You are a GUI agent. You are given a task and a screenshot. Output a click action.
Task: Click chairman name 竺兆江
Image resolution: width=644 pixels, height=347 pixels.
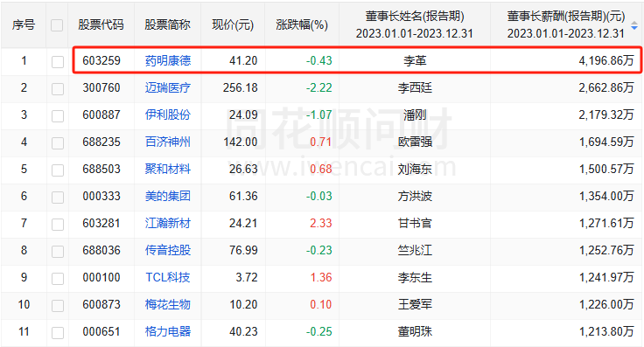pos(415,250)
